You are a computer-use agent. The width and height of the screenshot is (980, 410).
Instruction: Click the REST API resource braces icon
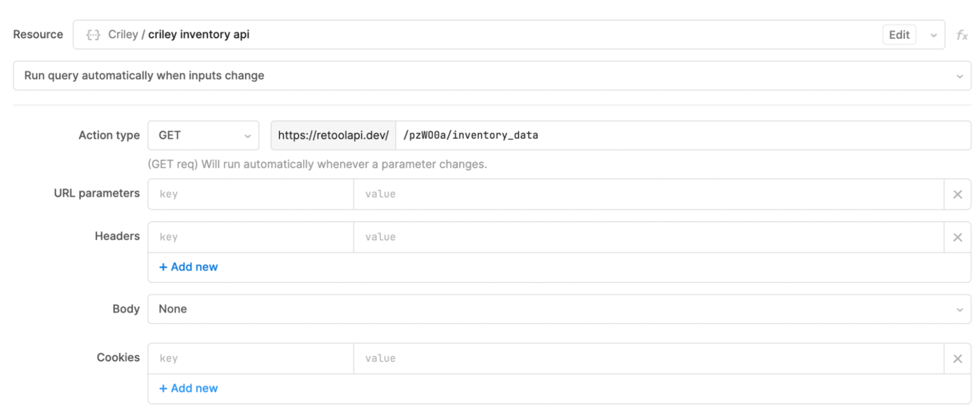[93, 35]
